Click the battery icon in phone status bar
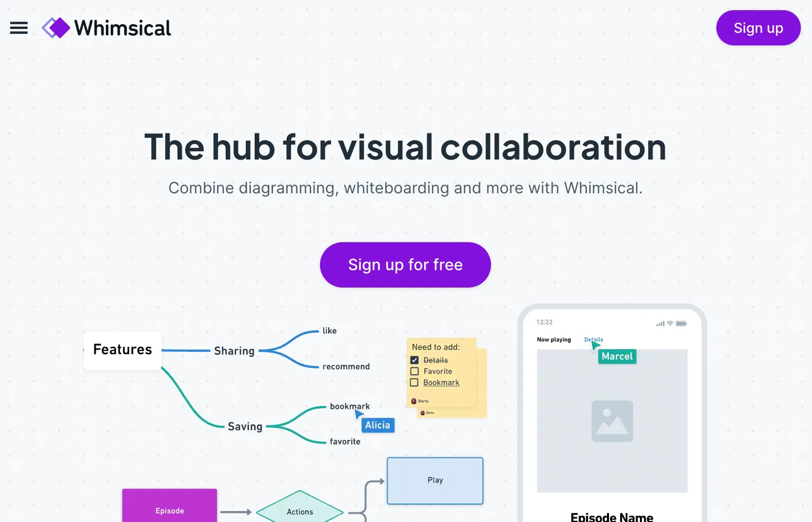Viewport: 812px width, 522px height. coord(682,323)
